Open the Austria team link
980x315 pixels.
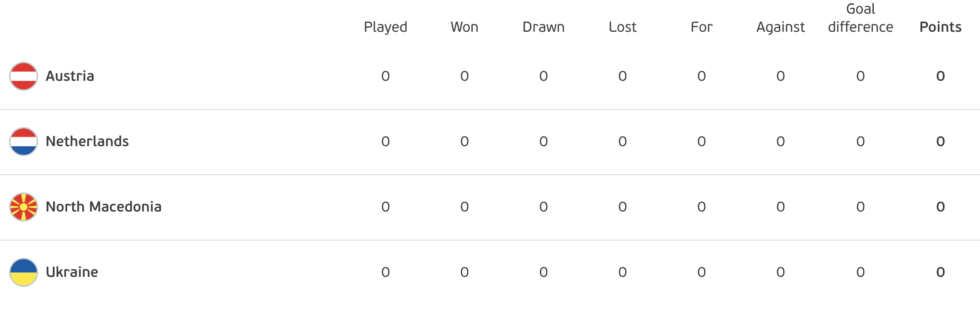click(70, 76)
